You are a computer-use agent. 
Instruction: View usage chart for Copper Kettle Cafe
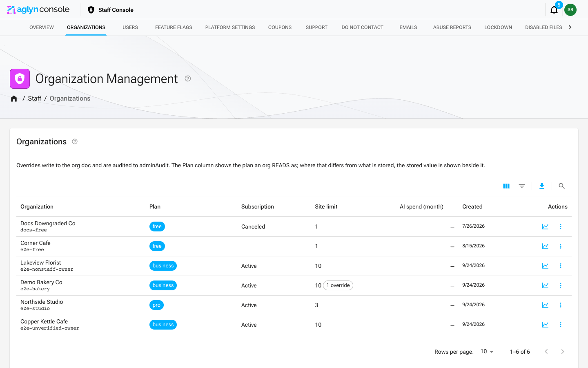pyautogui.click(x=545, y=325)
